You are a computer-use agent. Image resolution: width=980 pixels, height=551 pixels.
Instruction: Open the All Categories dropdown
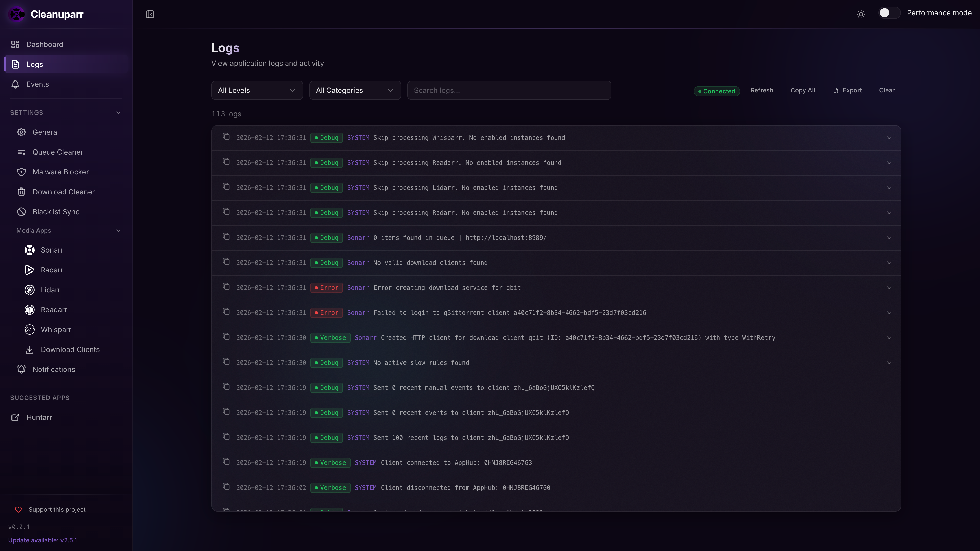coord(355,90)
